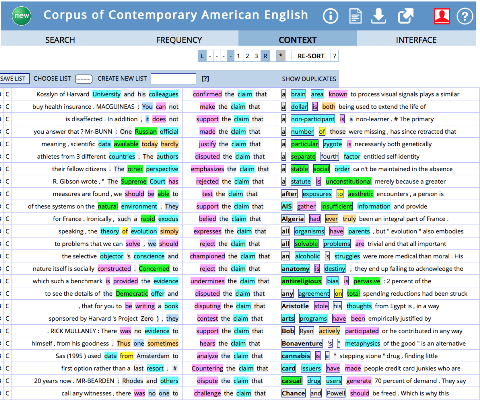
Task: Select sort position 1 right of node
Action: (238, 56)
